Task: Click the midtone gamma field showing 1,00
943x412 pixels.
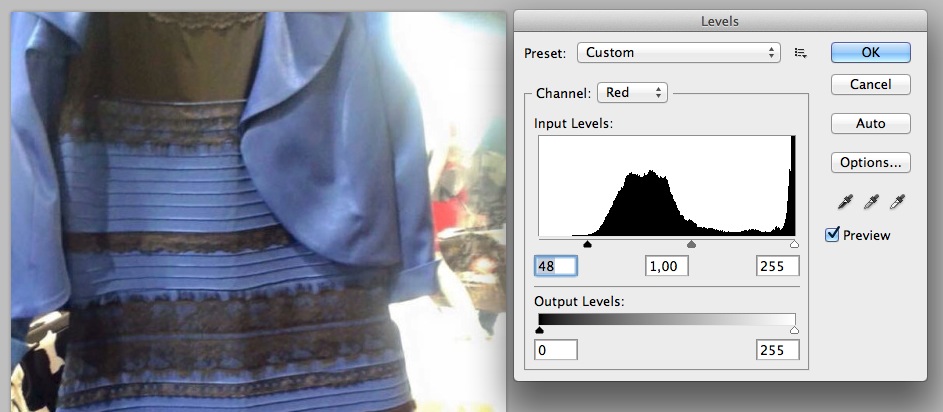Action: (x=667, y=266)
